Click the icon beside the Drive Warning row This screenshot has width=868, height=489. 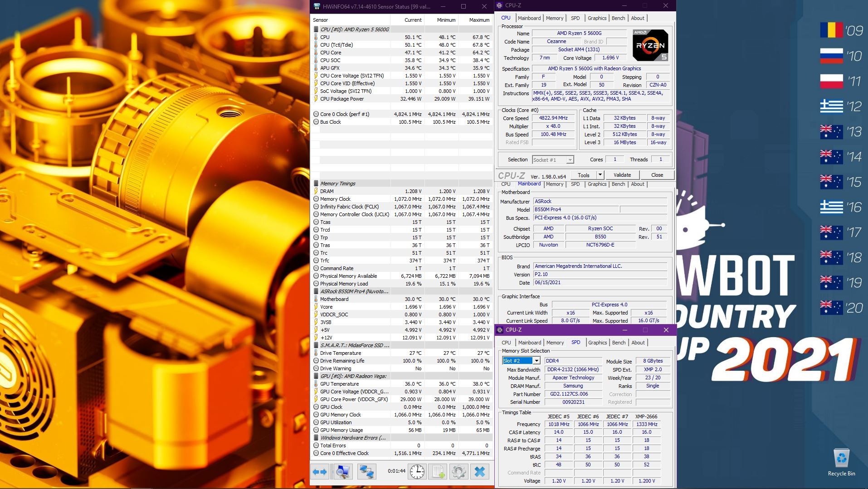coord(316,368)
